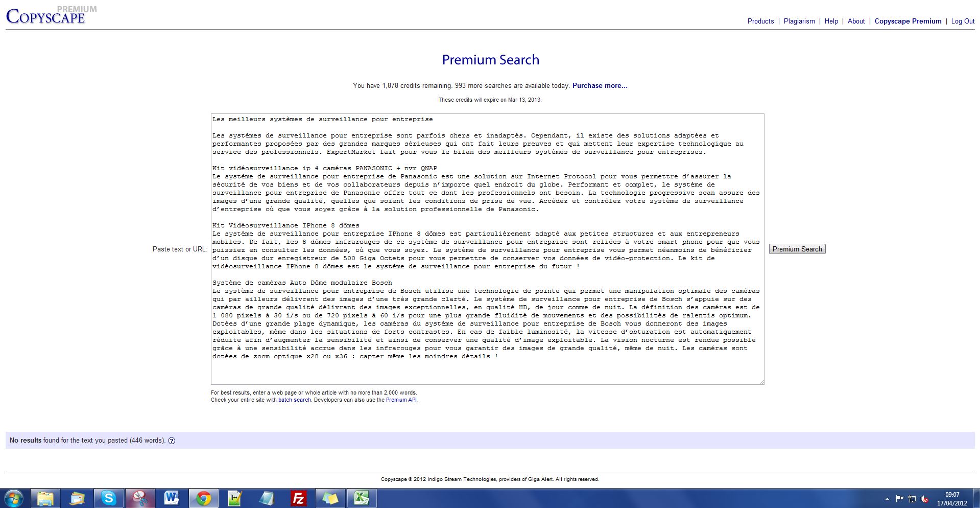This screenshot has height=508, width=980.
Task: Open the Help page link
Action: 831,21
